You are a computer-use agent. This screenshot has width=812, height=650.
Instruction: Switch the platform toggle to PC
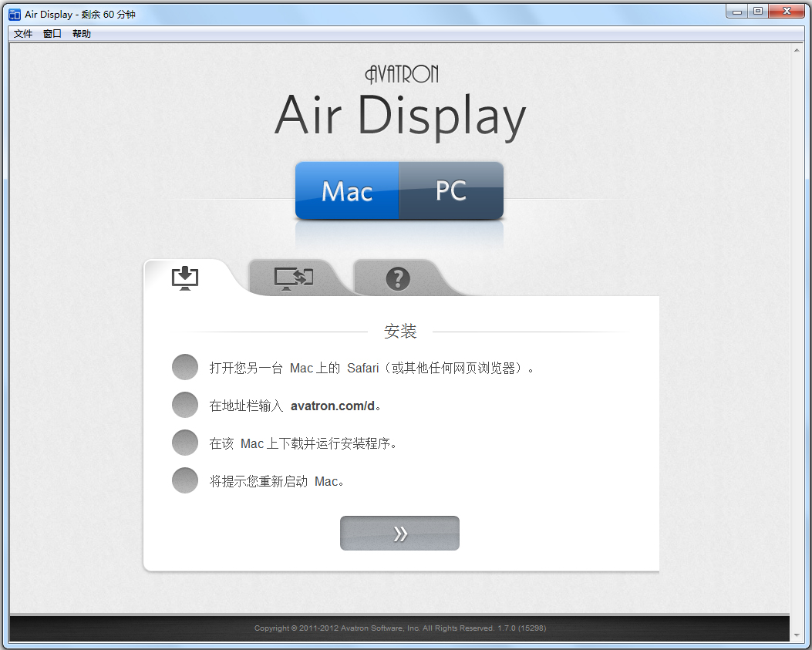coord(451,190)
